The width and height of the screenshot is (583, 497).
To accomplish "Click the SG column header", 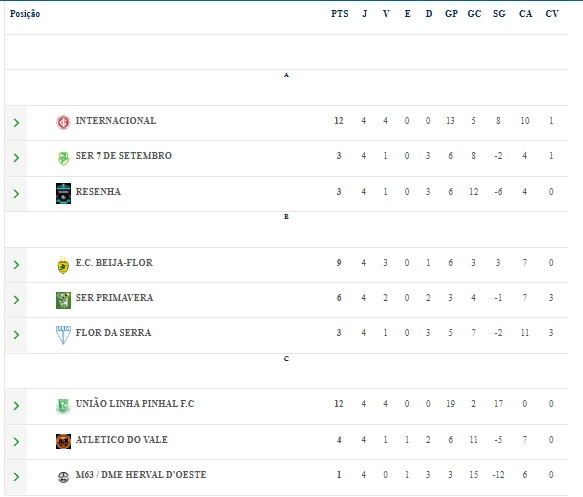I will pyautogui.click(x=499, y=14).
